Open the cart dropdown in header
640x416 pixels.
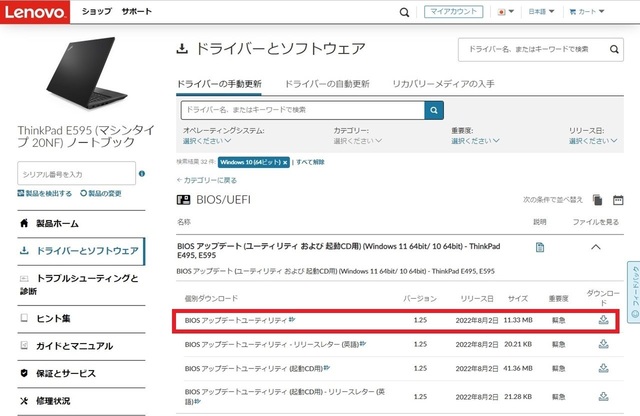point(587,12)
